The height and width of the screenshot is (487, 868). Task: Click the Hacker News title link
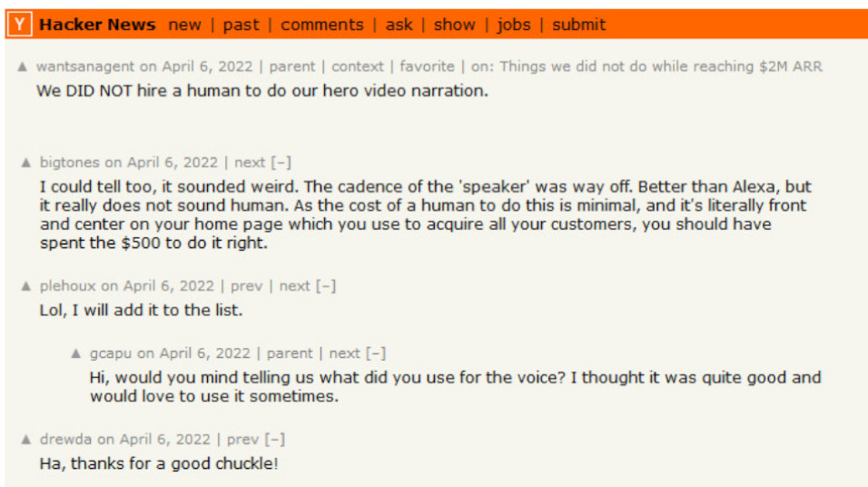click(x=97, y=25)
